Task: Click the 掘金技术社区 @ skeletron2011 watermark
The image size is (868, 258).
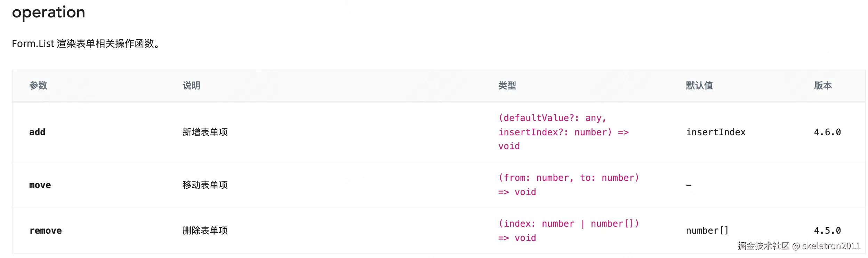Action: [799, 246]
